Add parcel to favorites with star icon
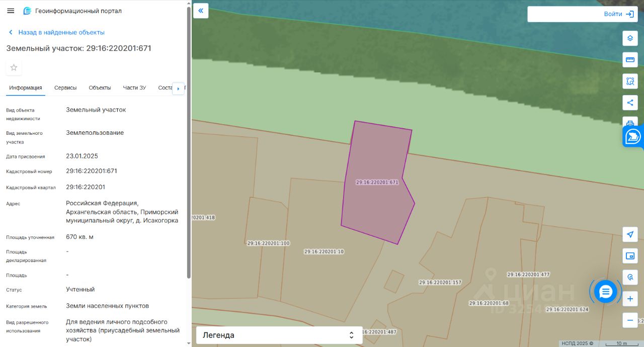Viewport: 644px width, 347px height. pyautogui.click(x=14, y=67)
